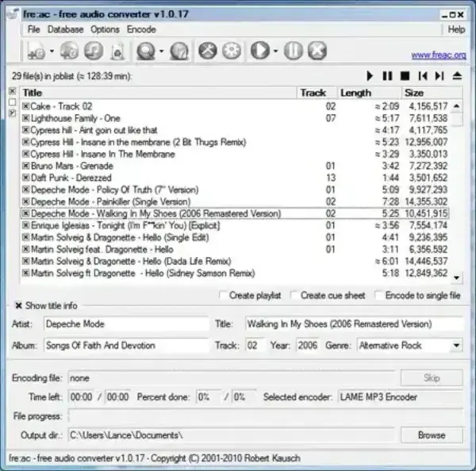Viewport: 476px width, 471px height.
Task: Click the Track number field showing 02
Action: click(255, 346)
